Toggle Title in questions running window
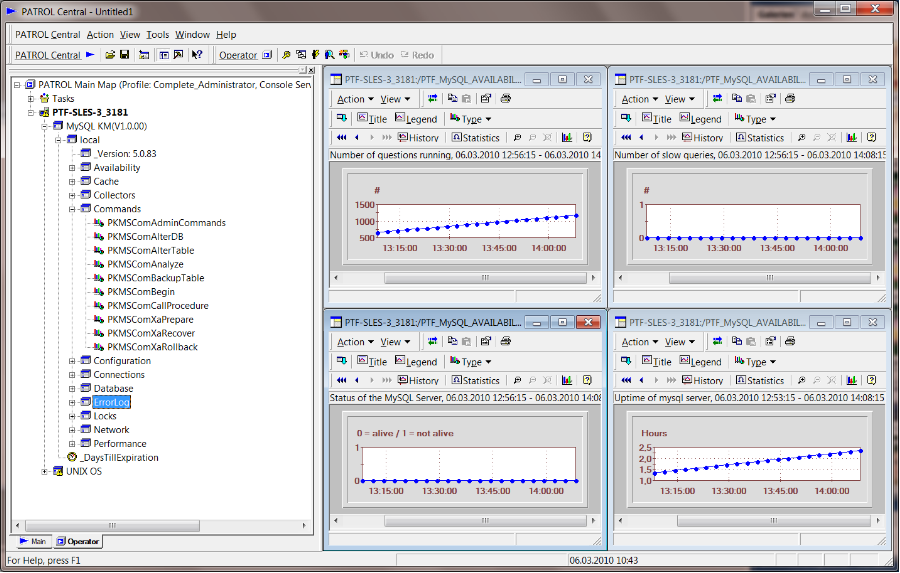900x573 pixels. pos(372,118)
